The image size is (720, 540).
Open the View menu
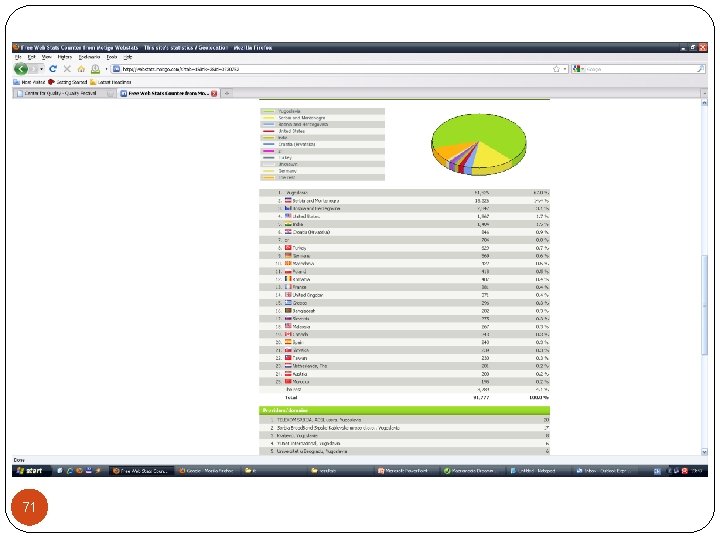click(x=46, y=57)
